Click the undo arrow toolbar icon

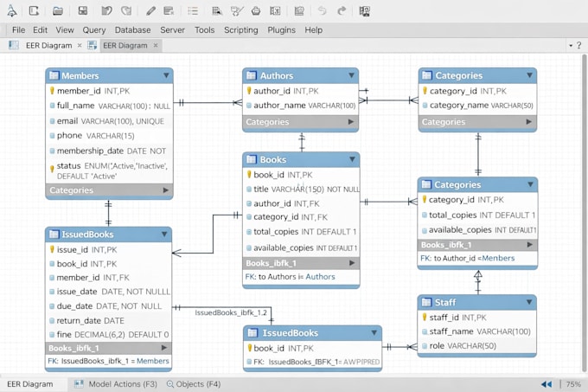pyautogui.click(x=323, y=10)
